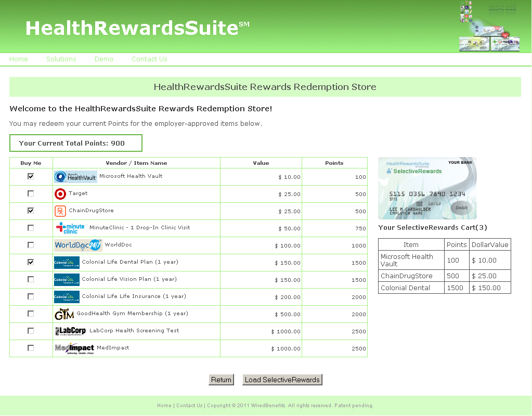
Task: Click the GoodHealth Gym Membership item name
Action: 132,313
